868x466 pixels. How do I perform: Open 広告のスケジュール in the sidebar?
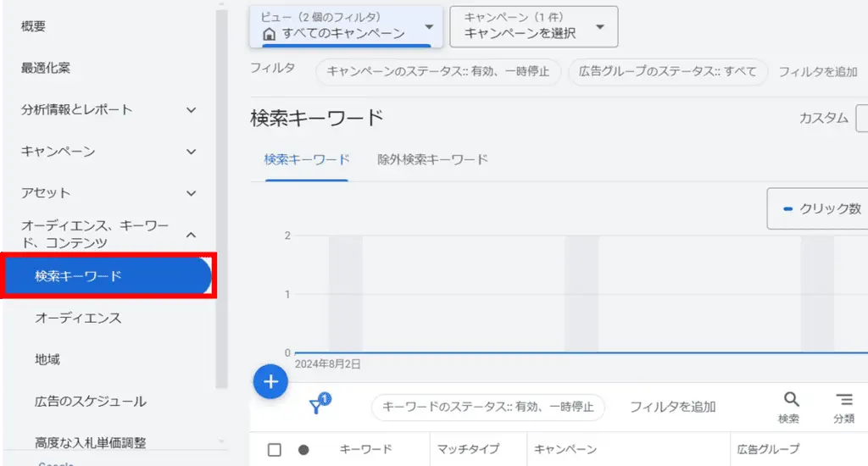point(91,401)
